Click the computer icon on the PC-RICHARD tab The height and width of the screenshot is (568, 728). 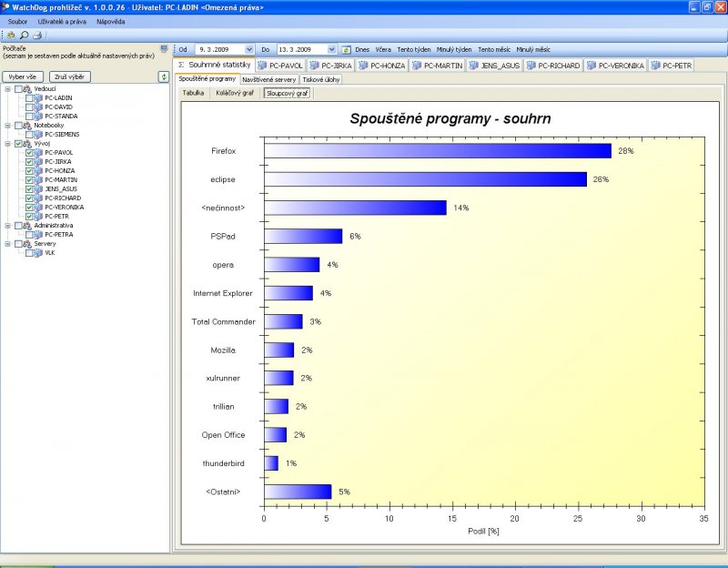click(x=531, y=66)
